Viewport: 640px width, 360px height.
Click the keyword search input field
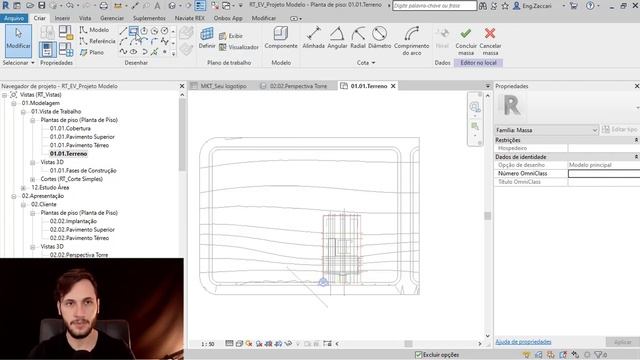click(434, 6)
